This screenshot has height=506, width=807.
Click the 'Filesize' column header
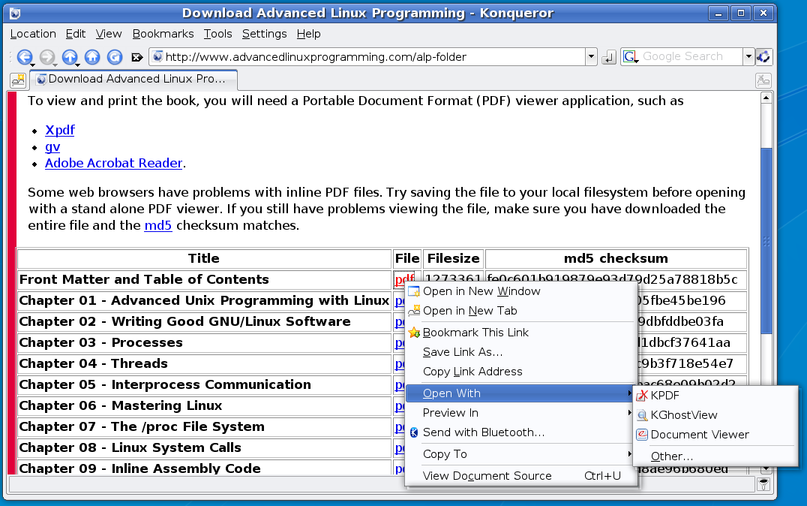(x=453, y=258)
